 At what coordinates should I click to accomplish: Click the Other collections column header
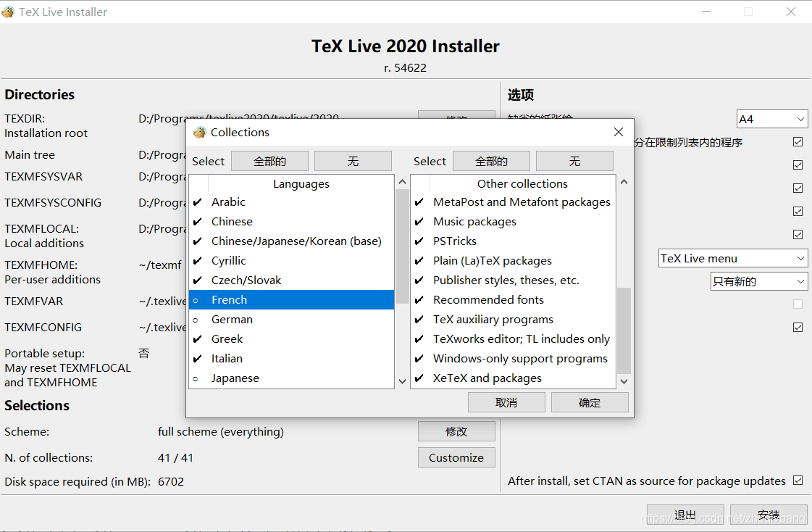point(522,184)
